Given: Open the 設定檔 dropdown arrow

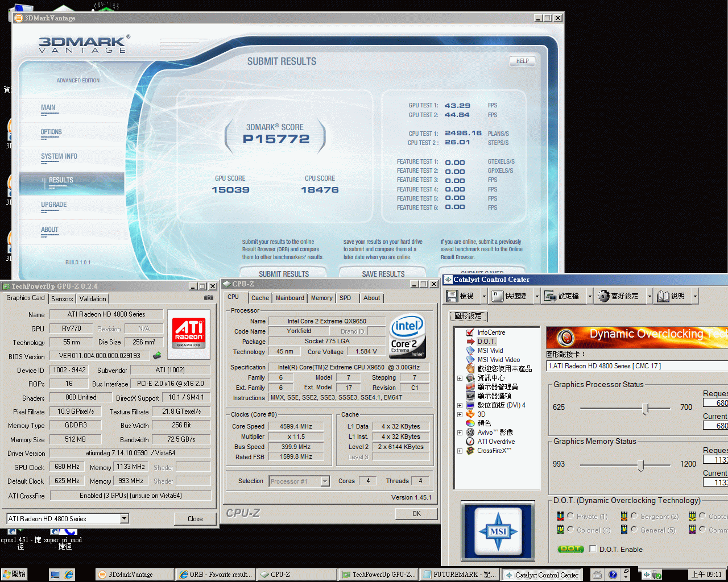Looking at the screenshot, I should [x=590, y=296].
